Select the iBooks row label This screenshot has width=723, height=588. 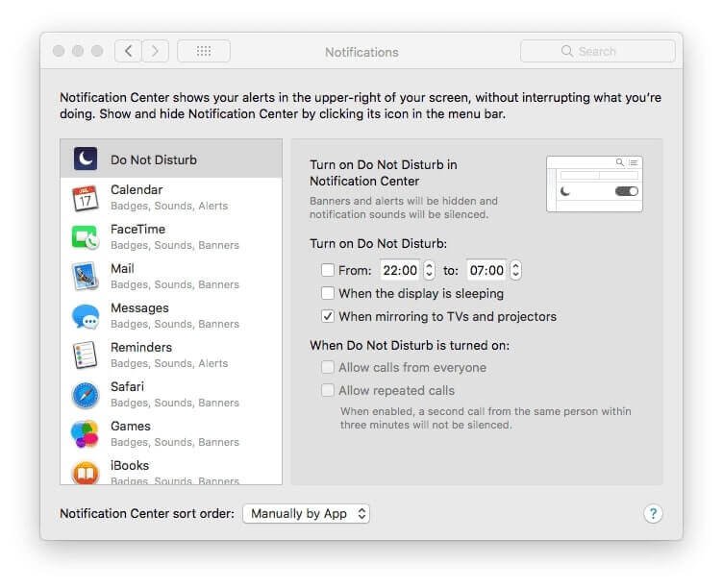tap(130, 465)
